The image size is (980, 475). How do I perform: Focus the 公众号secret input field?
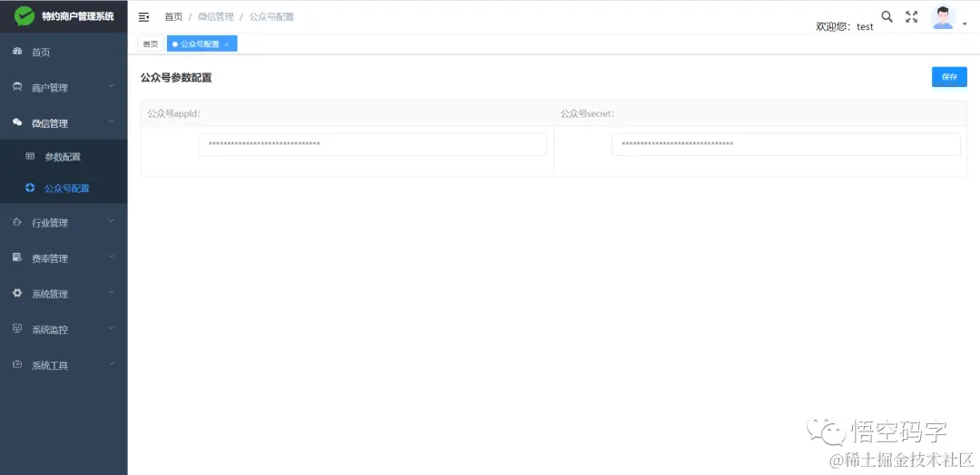[x=786, y=144]
